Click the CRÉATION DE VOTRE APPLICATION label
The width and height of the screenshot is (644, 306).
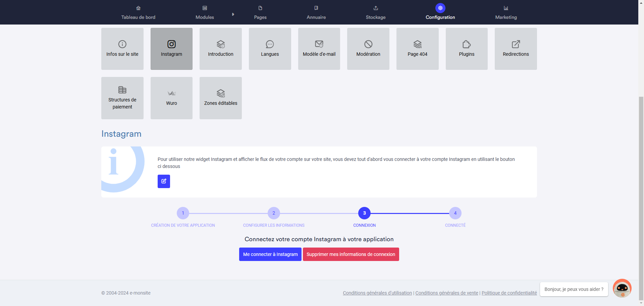(183, 225)
